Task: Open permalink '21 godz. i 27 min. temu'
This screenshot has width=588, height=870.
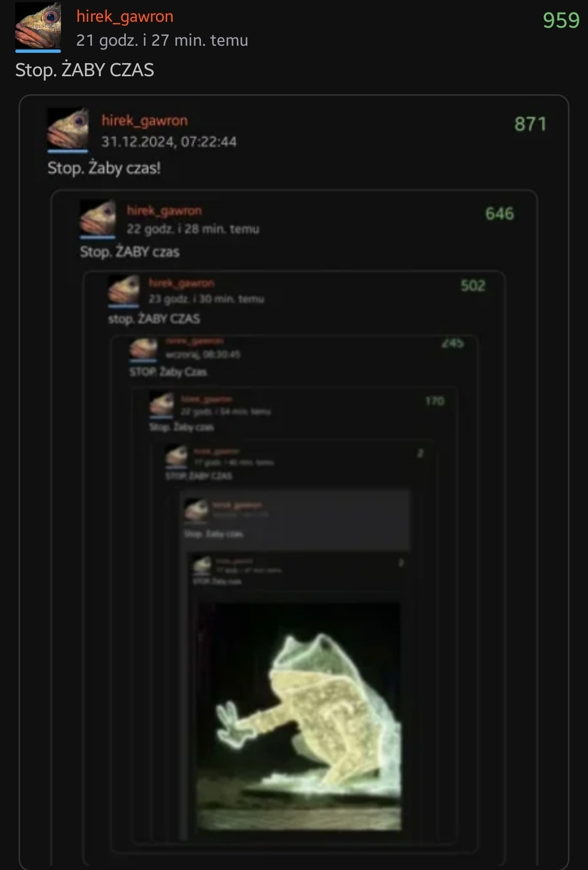Action: pos(162,40)
